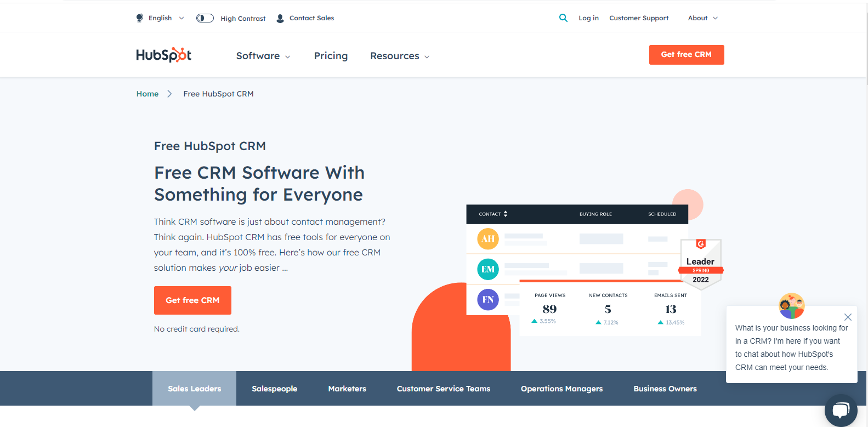Select the Sales Leaders tab
The height and width of the screenshot is (427, 868).
194,389
